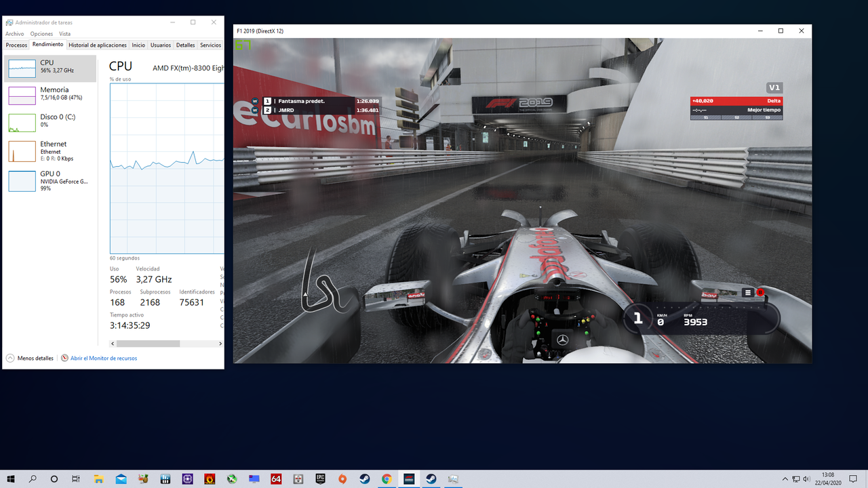Open Origin from the taskbar

point(342,479)
